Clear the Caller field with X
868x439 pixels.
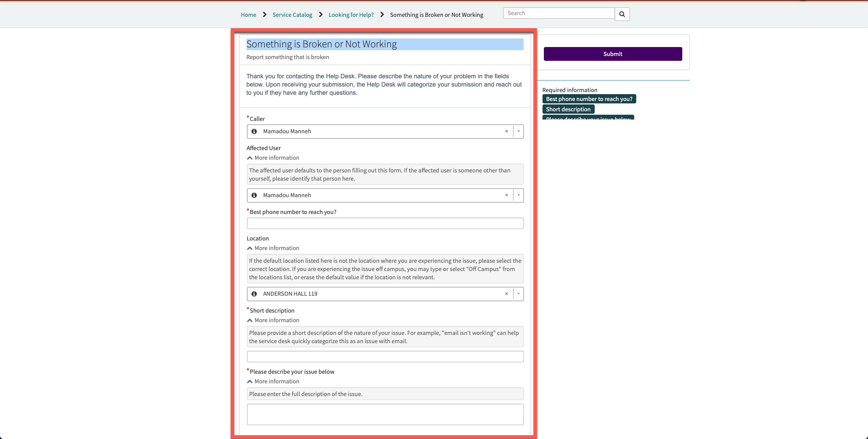[506, 132]
